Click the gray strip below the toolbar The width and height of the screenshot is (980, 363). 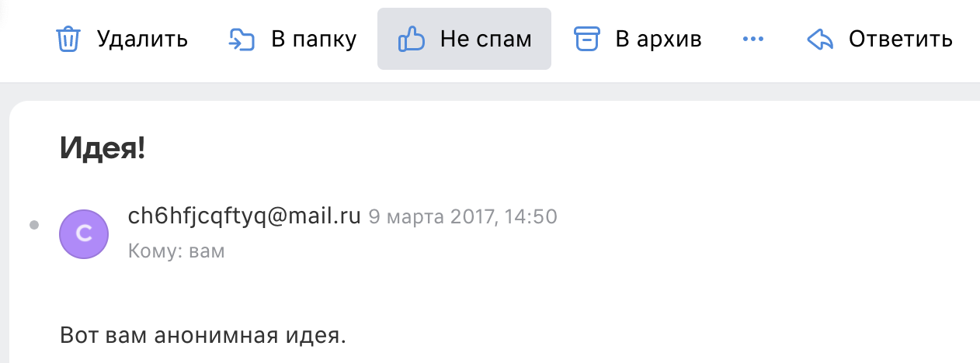490,92
